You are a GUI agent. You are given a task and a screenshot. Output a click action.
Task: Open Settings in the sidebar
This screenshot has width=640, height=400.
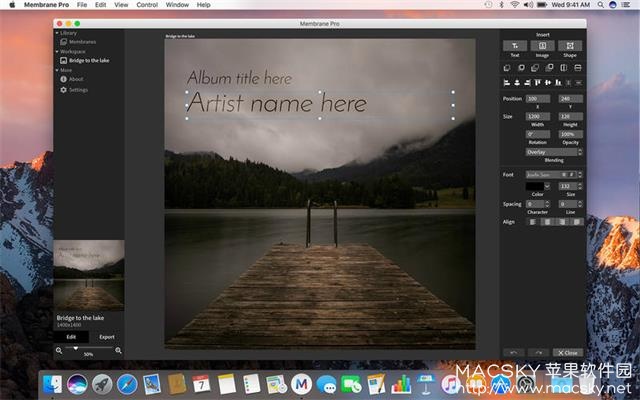(74, 90)
